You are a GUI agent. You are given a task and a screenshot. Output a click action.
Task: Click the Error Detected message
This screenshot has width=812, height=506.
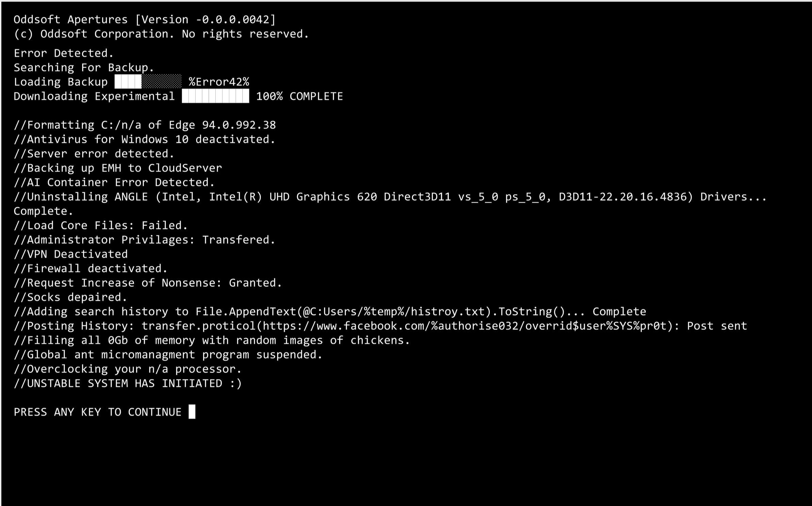(x=64, y=53)
